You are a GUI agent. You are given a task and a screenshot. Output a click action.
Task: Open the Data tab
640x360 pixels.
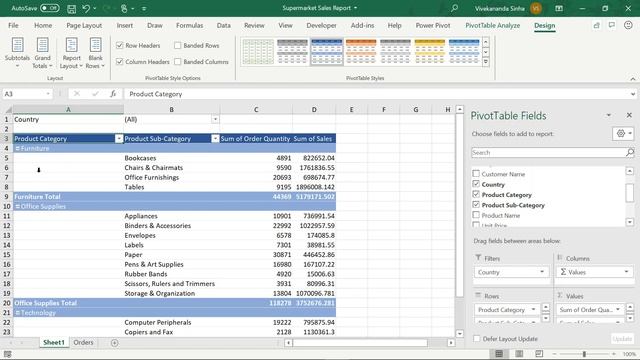[x=224, y=25]
